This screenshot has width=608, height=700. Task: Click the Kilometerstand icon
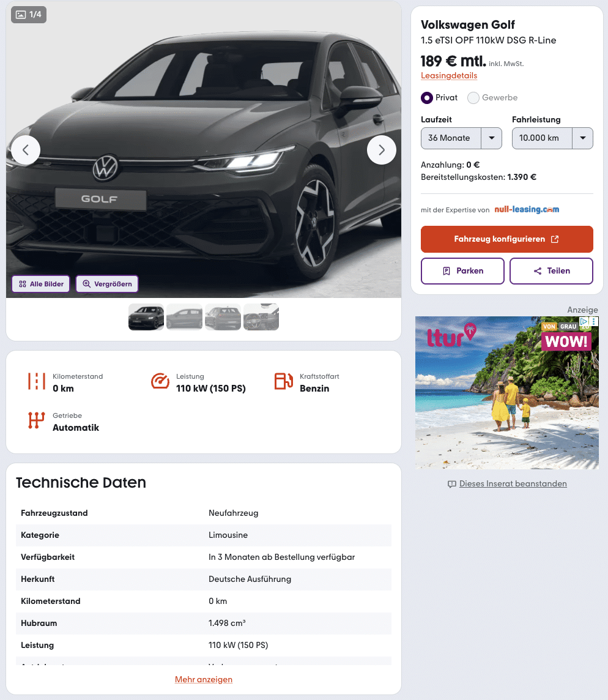pyautogui.click(x=37, y=382)
